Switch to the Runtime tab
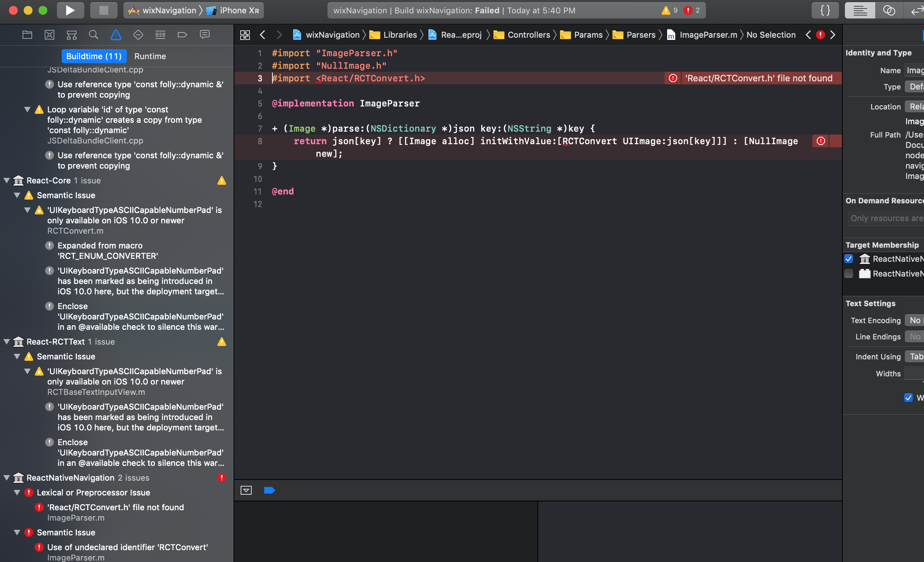The width and height of the screenshot is (924, 562). tap(150, 56)
